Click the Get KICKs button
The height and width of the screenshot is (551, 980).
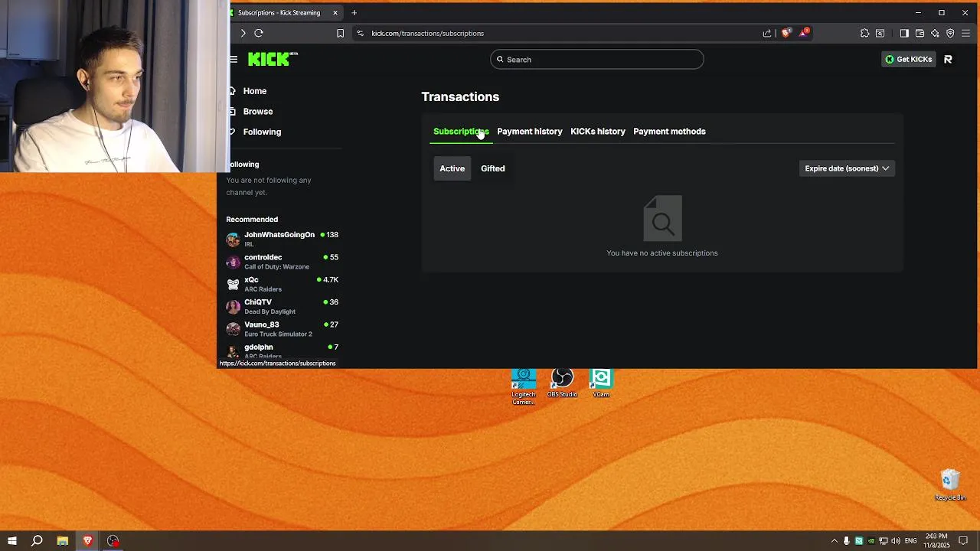tap(908, 59)
